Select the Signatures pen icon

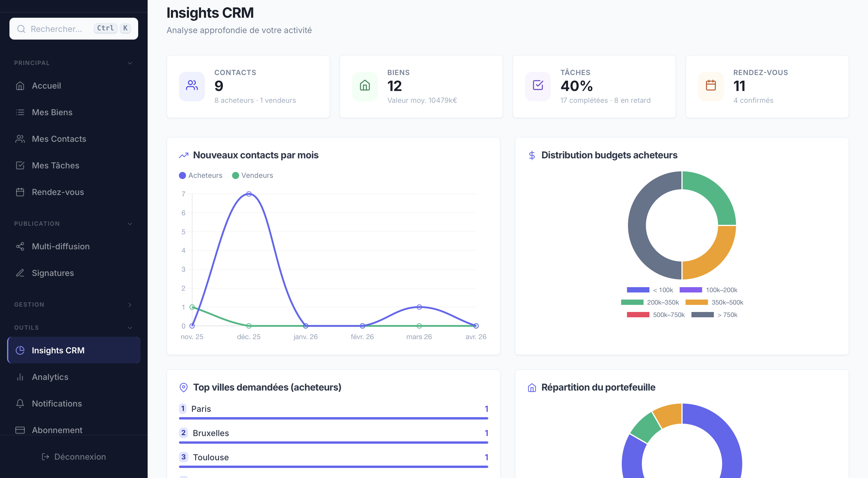tap(20, 273)
